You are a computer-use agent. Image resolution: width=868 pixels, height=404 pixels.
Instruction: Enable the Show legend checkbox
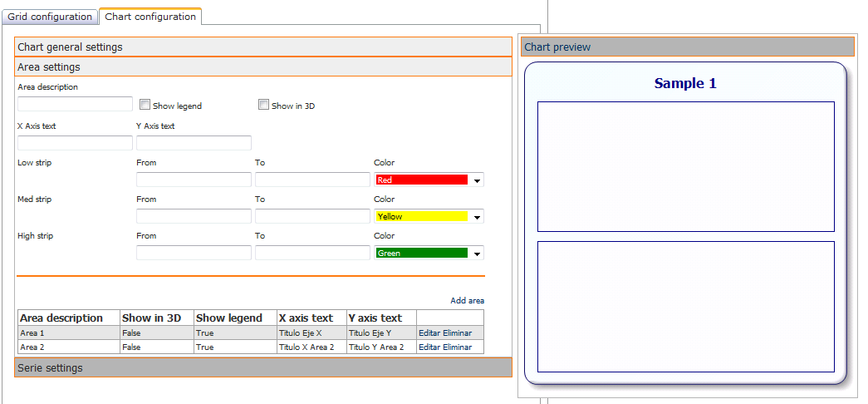coord(145,106)
